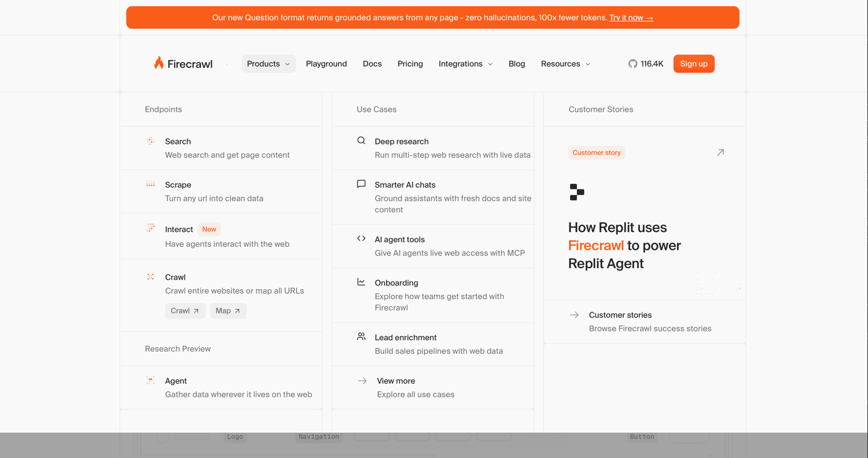Click 'Crawl entire websites or map all URLs'
The image size is (868, 458).
[234, 291]
